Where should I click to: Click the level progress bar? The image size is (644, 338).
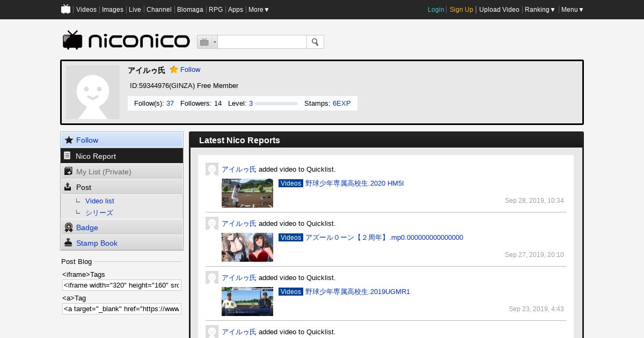point(276,104)
